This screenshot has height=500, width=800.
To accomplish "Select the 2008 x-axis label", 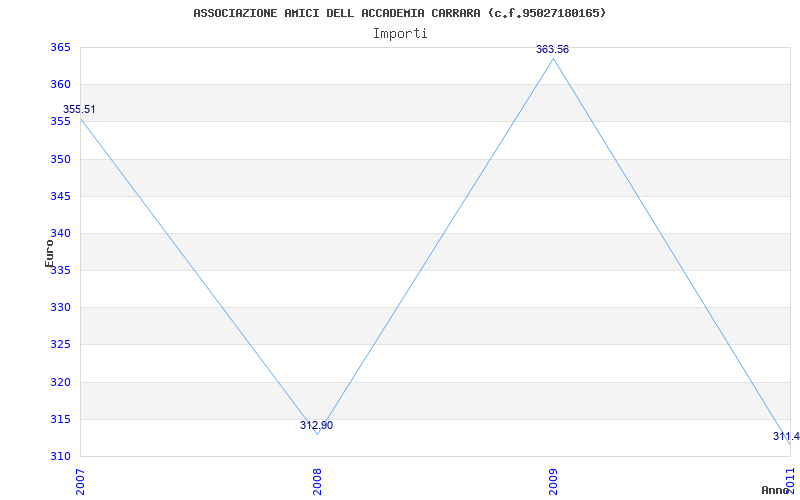I will click(x=317, y=482).
